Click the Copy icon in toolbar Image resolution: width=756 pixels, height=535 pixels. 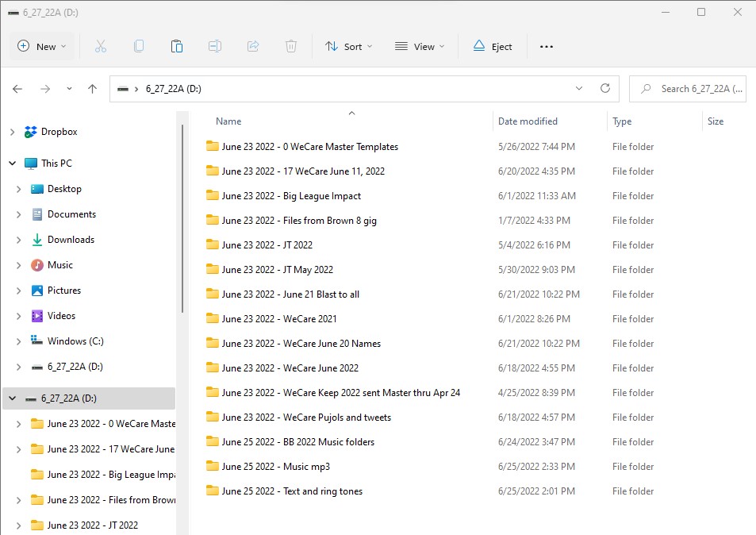(x=138, y=46)
